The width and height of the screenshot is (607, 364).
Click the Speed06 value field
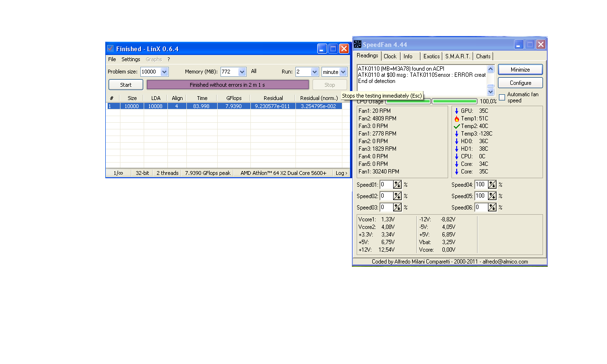point(481,207)
